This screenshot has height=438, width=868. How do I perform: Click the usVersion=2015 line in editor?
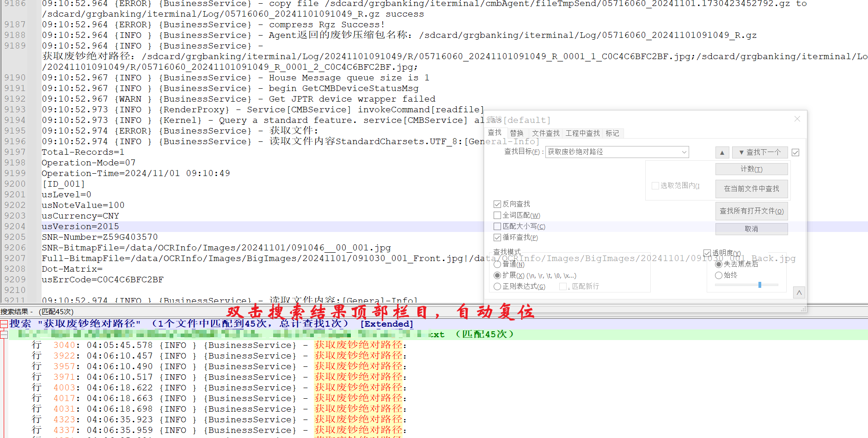pyautogui.click(x=80, y=226)
